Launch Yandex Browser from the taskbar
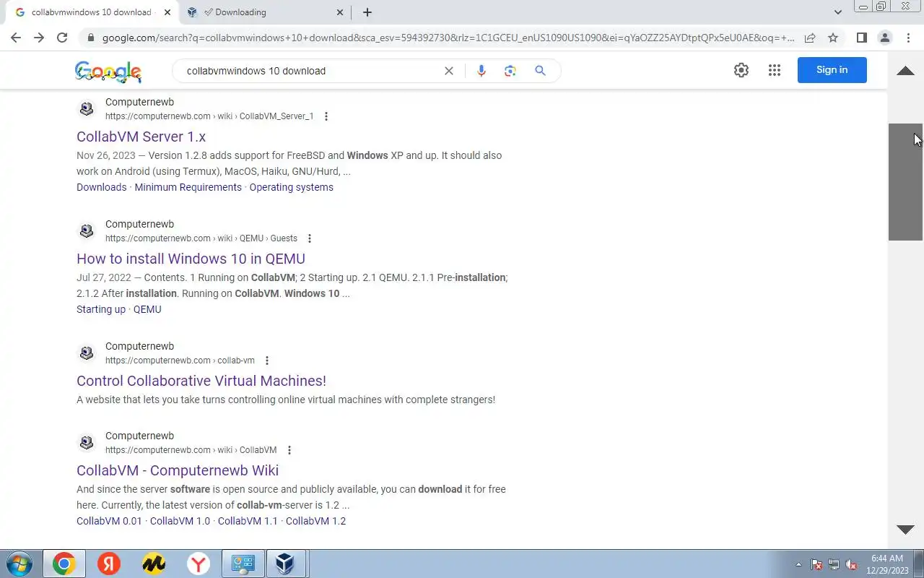924x578 pixels. tap(199, 564)
